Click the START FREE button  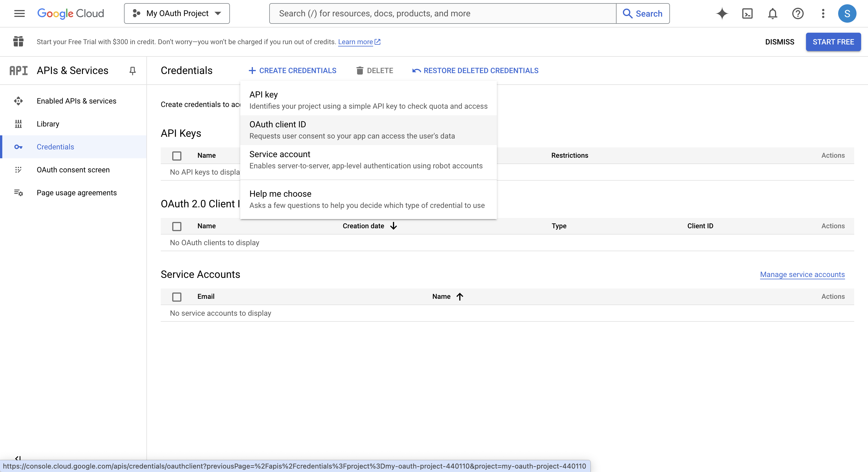833,42
